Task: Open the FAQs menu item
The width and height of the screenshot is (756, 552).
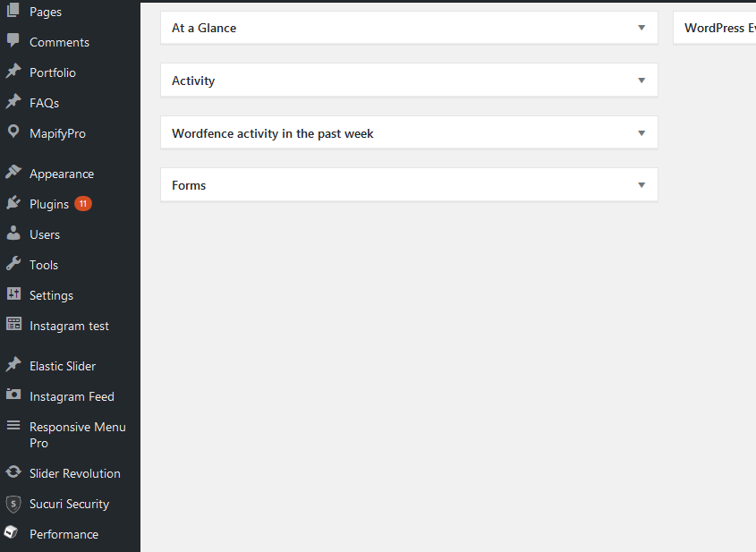Action: coord(44,103)
